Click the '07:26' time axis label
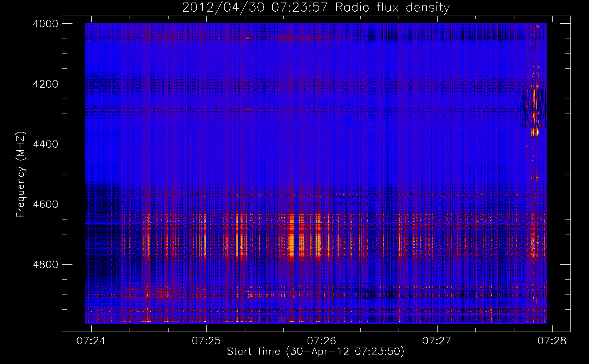The height and width of the screenshot is (364, 589). click(321, 341)
